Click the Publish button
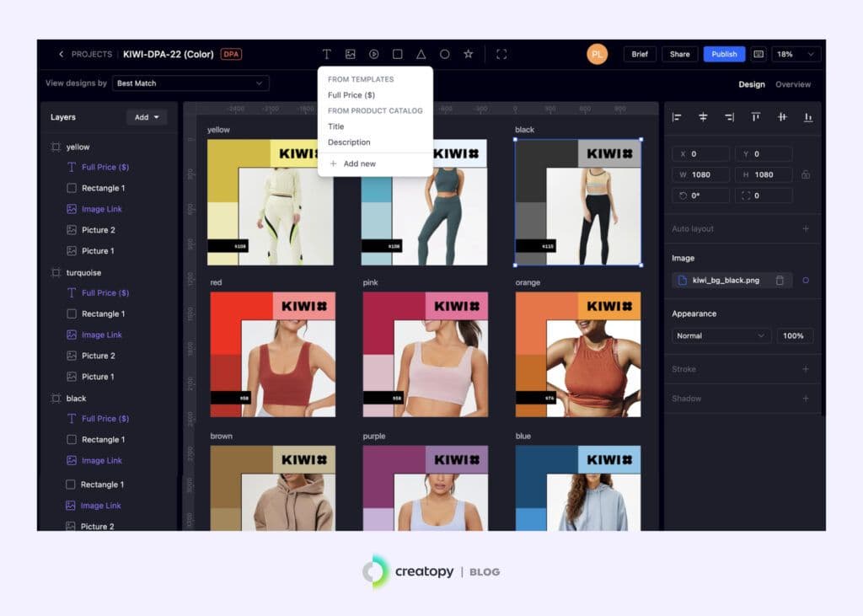 723,53
